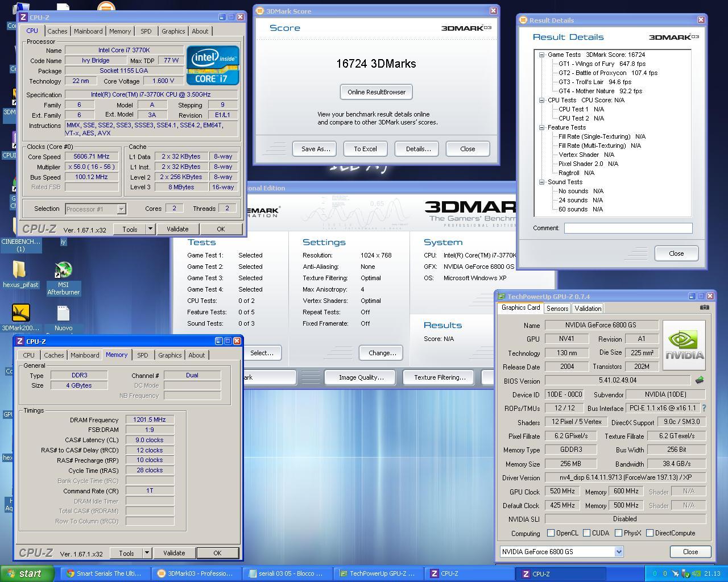Click the taskbar clock showing 21.13
Image resolution: width=728 pixels, height=582 pixels.
pyautogui.click(x=712, y=574)
